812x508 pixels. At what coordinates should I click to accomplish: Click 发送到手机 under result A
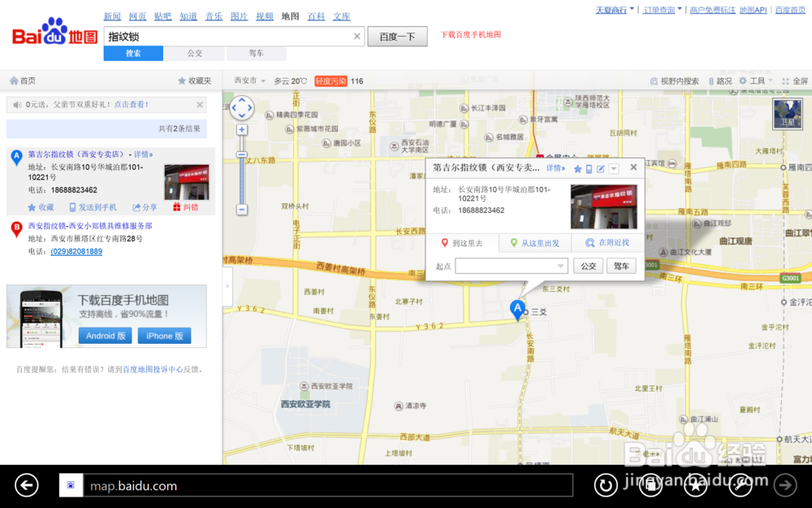[x=93, y=207]
